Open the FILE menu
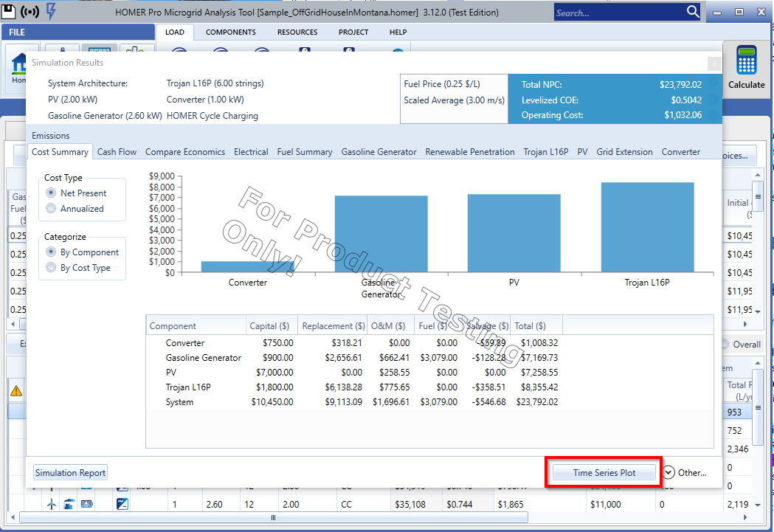 (x=17, y=32)
